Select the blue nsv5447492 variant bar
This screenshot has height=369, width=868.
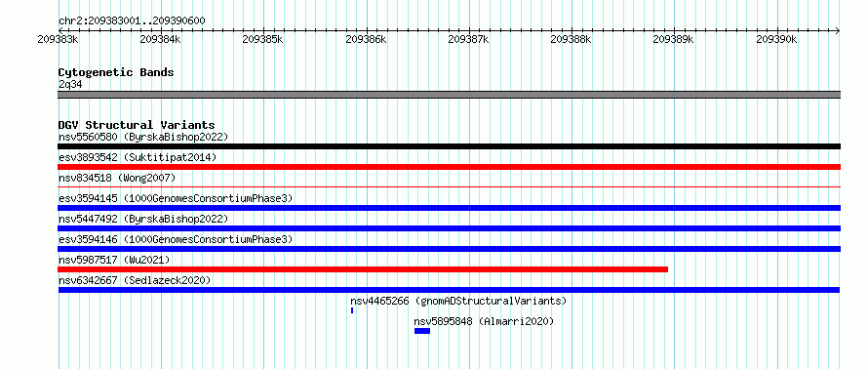pyautogui.click(x=449, y=228)
